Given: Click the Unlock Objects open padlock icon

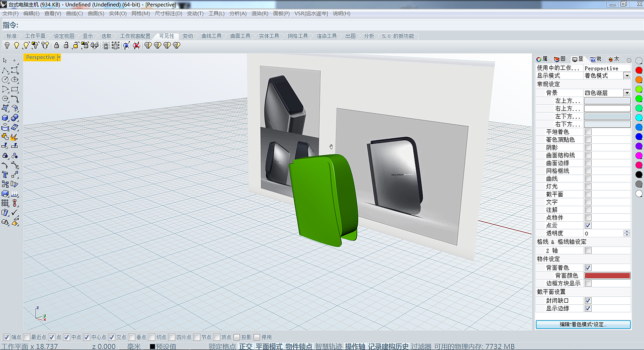Looking at the screenshot, I should [x=66, y=45].
